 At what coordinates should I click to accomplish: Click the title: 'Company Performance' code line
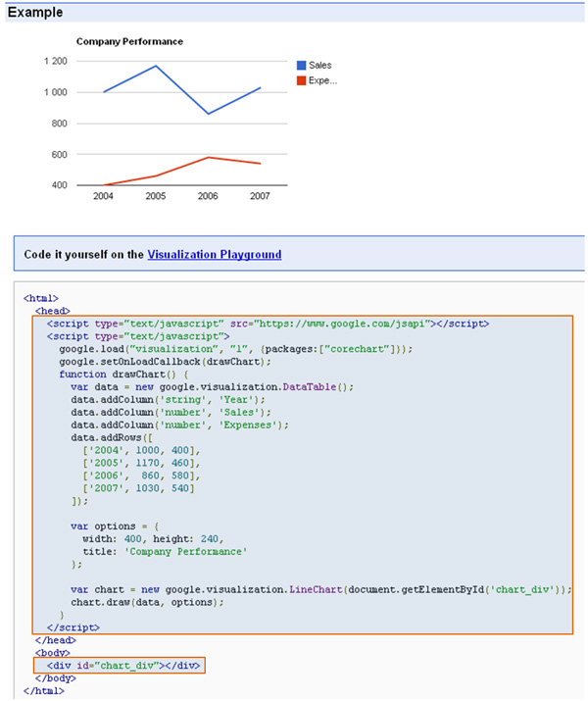(165, 552)
